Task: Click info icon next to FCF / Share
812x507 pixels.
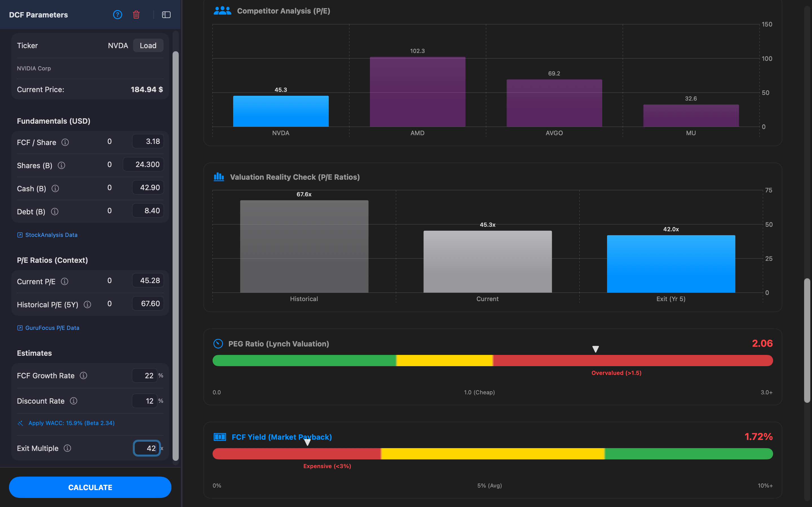Action: (x=65, y=142)
